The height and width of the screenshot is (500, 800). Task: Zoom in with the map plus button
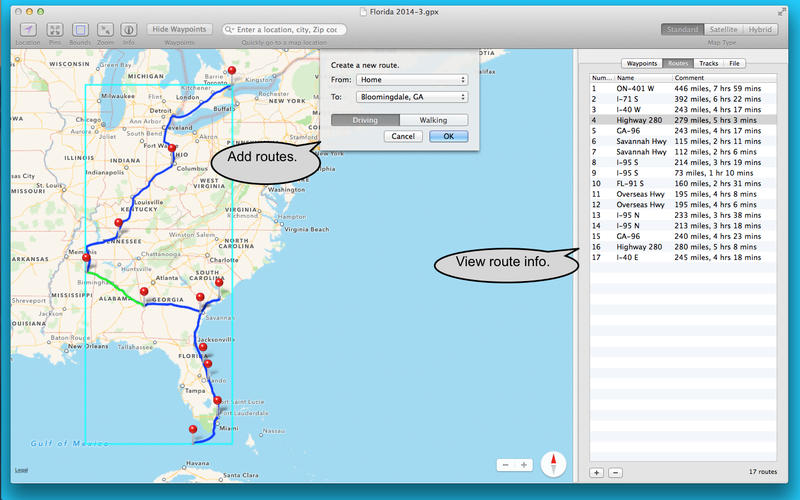[x=524, y=465]
